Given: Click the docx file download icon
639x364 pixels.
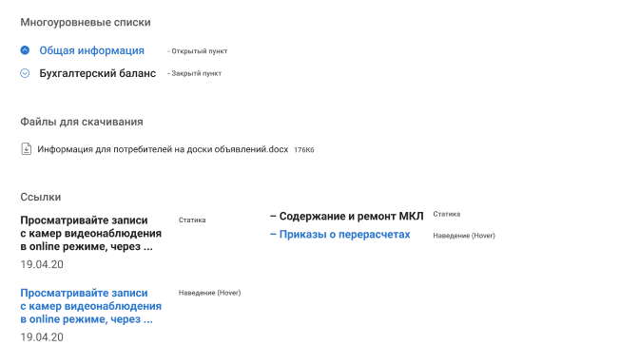Looking at the screenshot, I should pos(26,149).
